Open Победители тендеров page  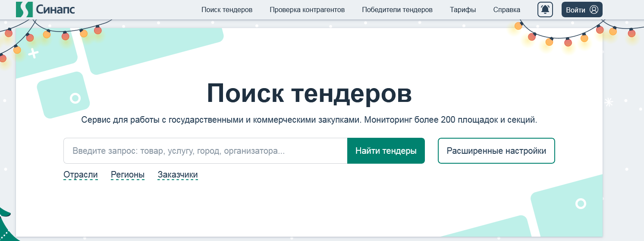click(397, 10)
